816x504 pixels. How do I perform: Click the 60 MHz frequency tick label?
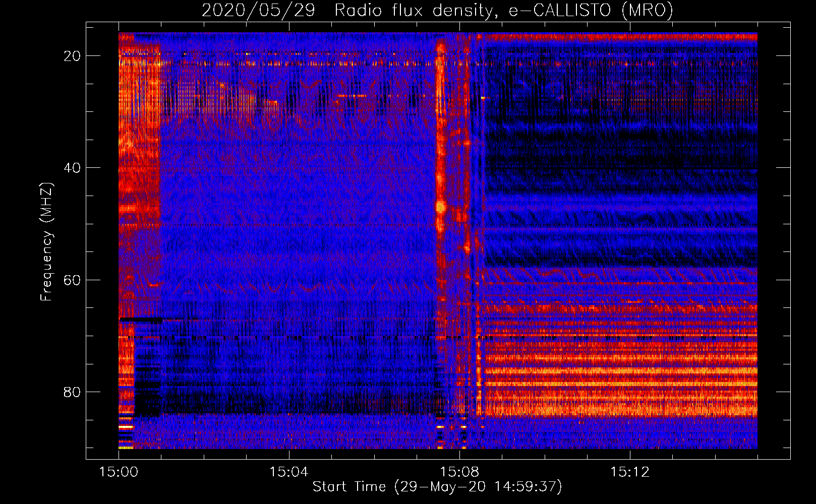[x=72, y=280]
